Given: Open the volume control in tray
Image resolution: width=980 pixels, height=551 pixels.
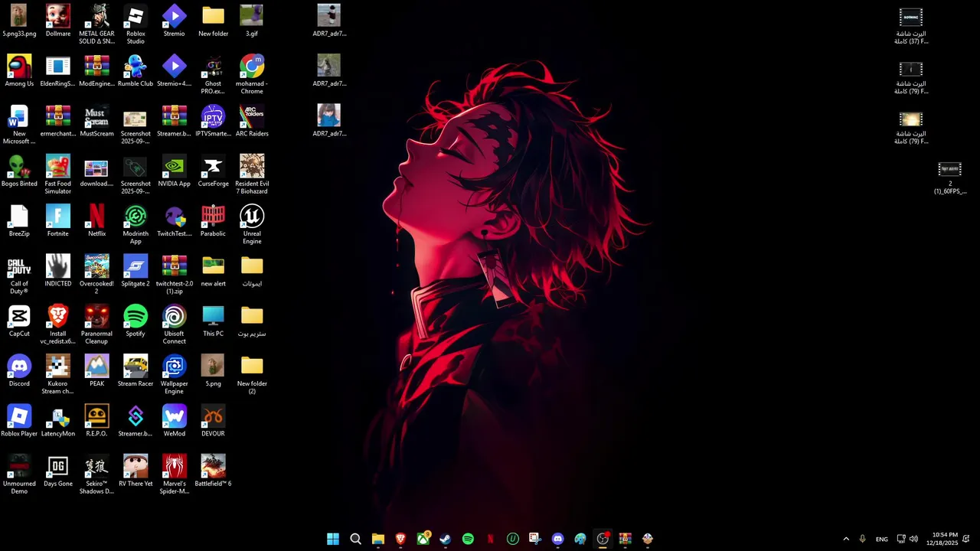Looking at the screenshot, I should point(913,539).
